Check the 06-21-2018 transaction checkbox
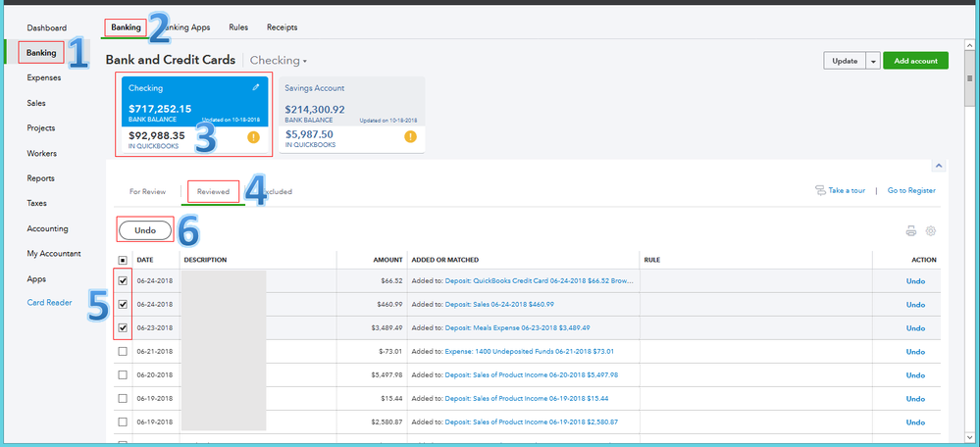This screenshot has width=980, height=447. point(122,351)
